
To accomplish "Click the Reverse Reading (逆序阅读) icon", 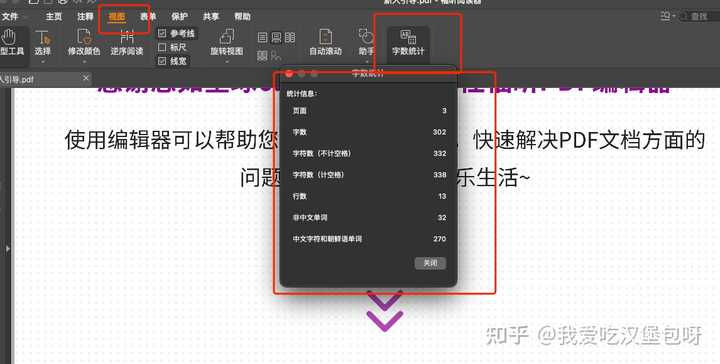I will [127, 37].
